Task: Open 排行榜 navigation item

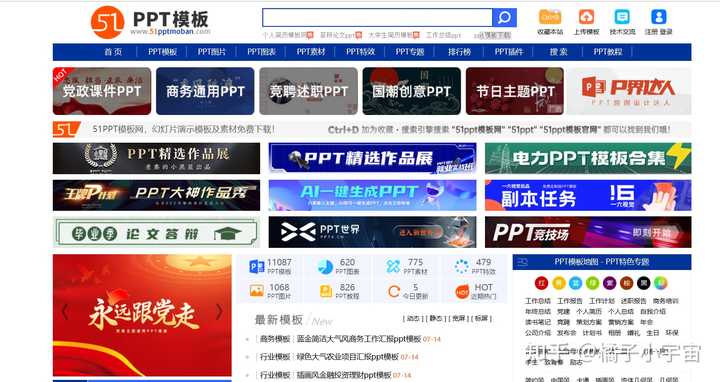Action: pos(459,52)
